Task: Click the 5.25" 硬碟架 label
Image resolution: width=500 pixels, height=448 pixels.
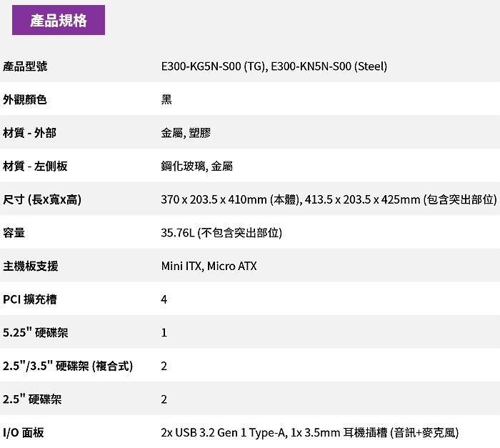Action: 36,333
